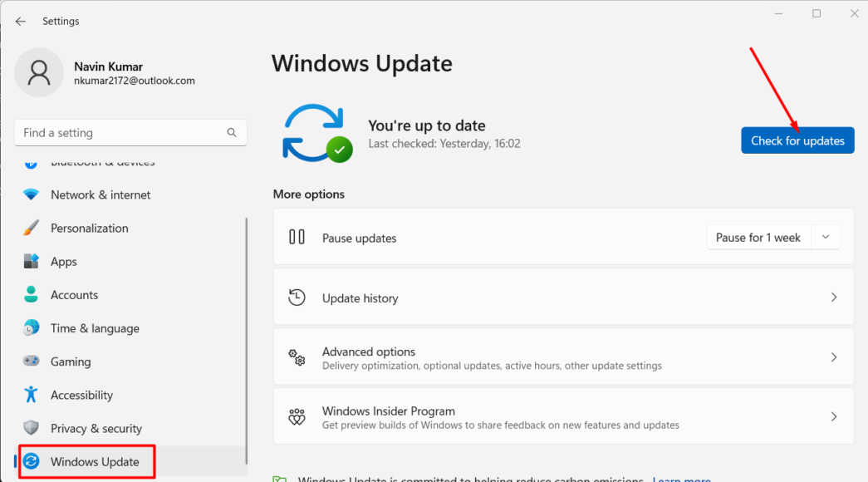This screenshot has height=482, width=868.
Task: Open the Pause for 1 week dropdown arrow
Action: point(826,237)
